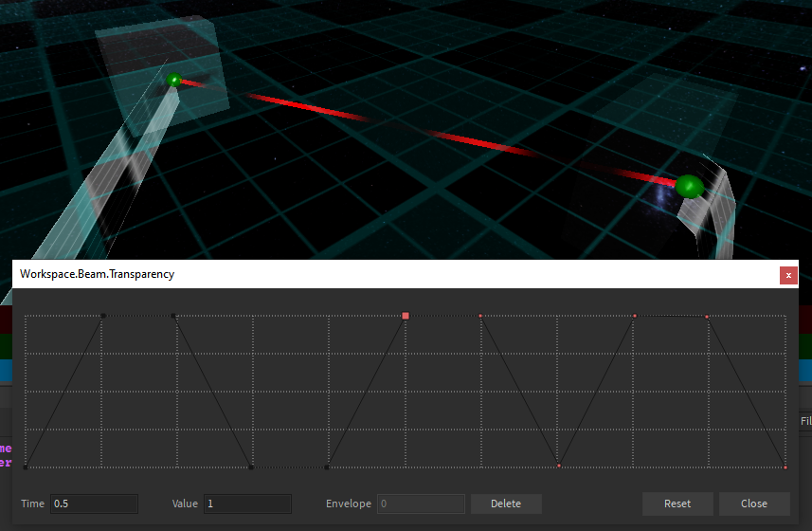
Task: Select the red top keypoint at time 0.6
Action: point(480,316)
